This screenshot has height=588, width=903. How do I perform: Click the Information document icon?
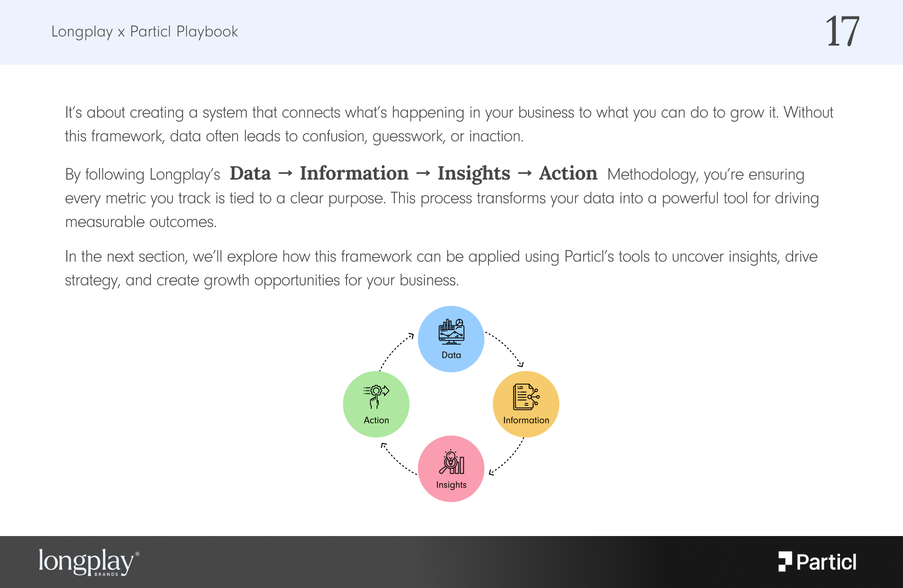(526, 397)
